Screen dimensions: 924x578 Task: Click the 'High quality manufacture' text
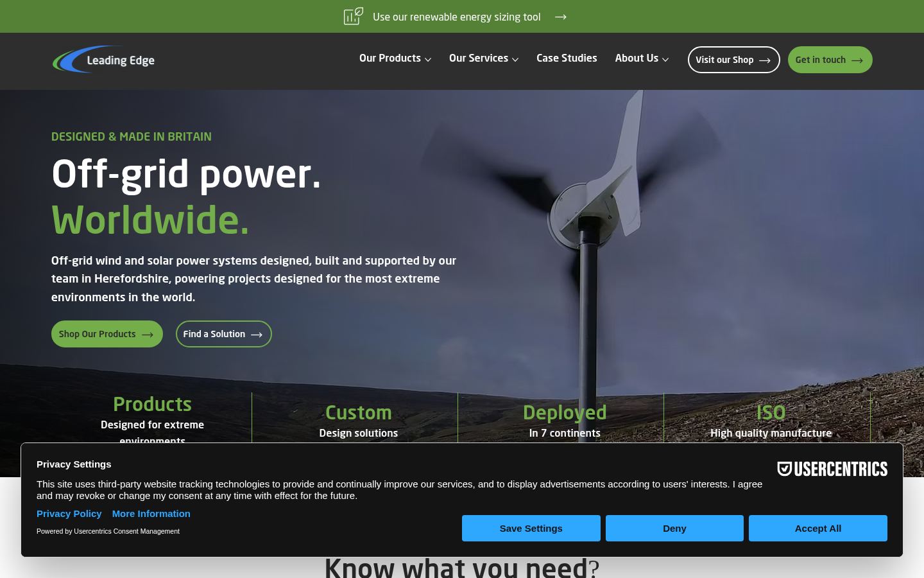pyautogui.click(x=771, y=433)
